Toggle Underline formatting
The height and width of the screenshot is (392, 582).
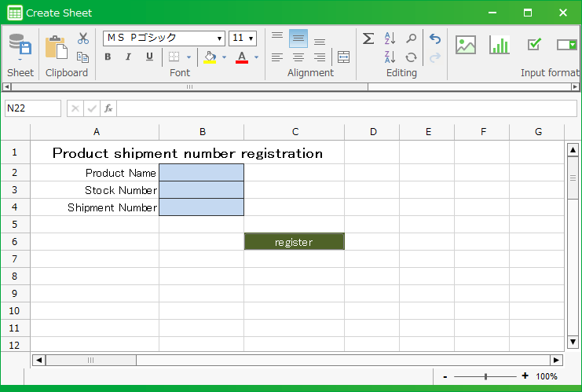pos(149,57)
